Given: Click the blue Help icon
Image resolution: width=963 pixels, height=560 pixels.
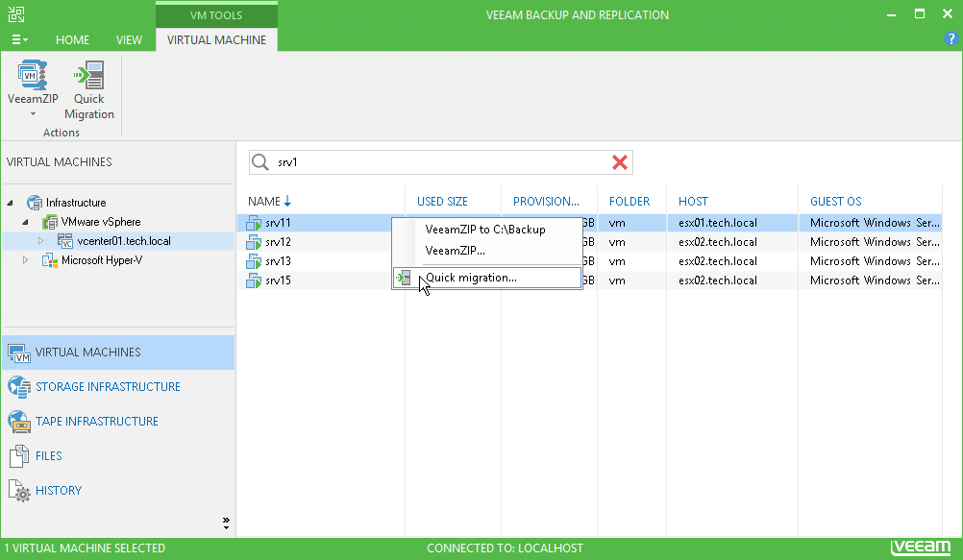Looking at the screenshot, I should coord(951,39).
